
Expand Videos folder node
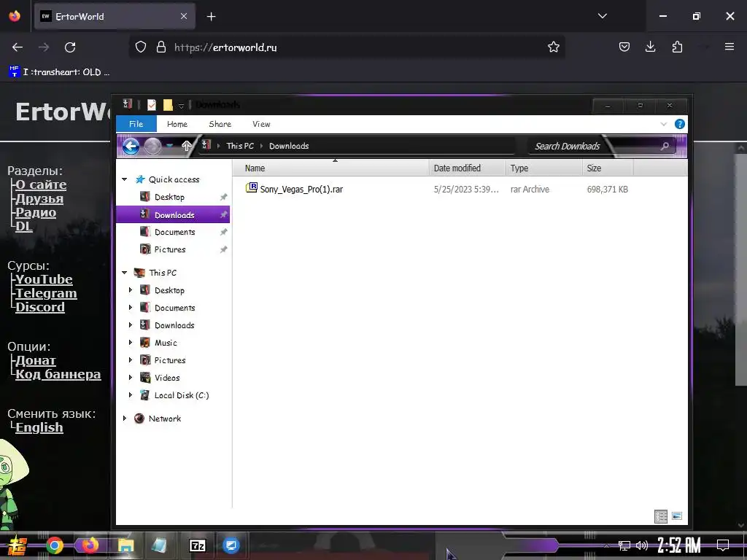131,378
